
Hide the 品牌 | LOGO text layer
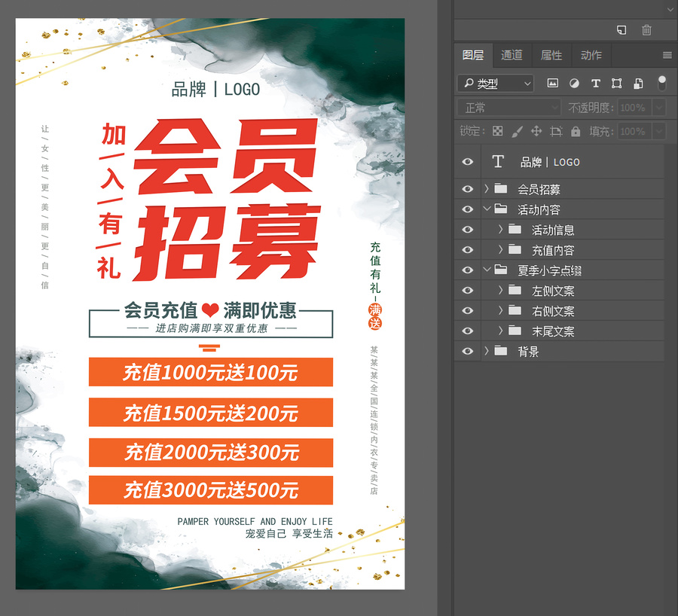click(x=467, y=162)
